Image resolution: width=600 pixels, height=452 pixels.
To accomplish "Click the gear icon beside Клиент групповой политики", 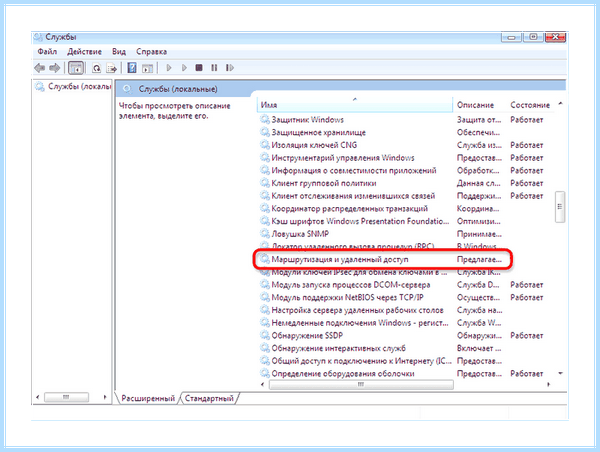I will pyautogui.click(x=265, y=183).
